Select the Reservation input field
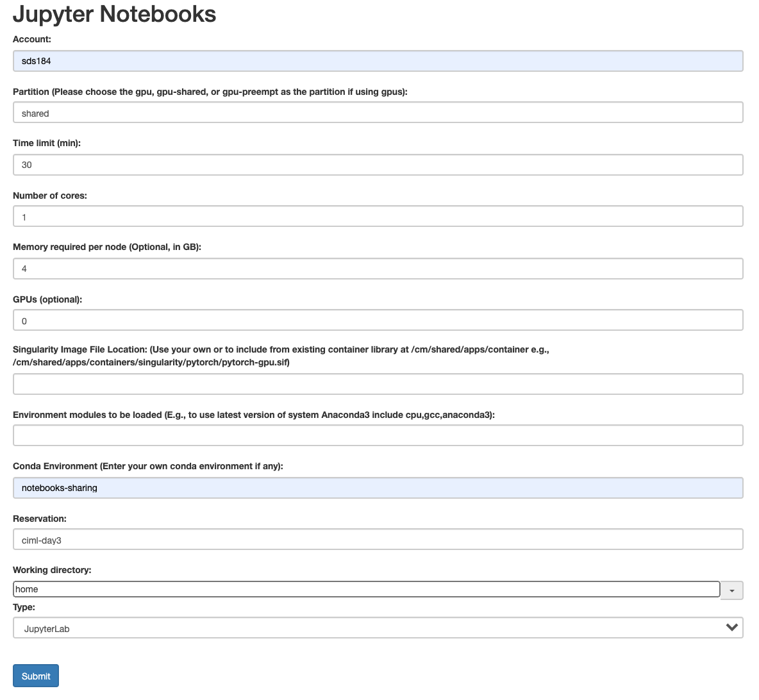Screen dimensions: 759x700 click(x=378, y=540)
